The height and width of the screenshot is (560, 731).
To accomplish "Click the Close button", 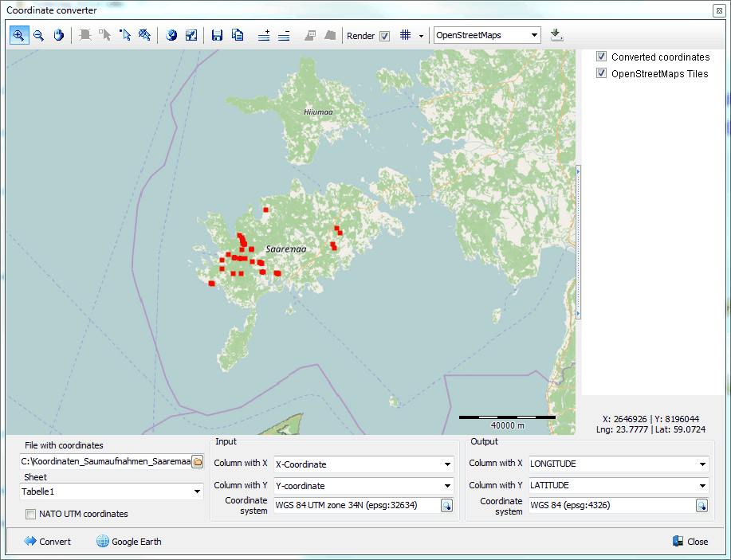I will [690, 542].
